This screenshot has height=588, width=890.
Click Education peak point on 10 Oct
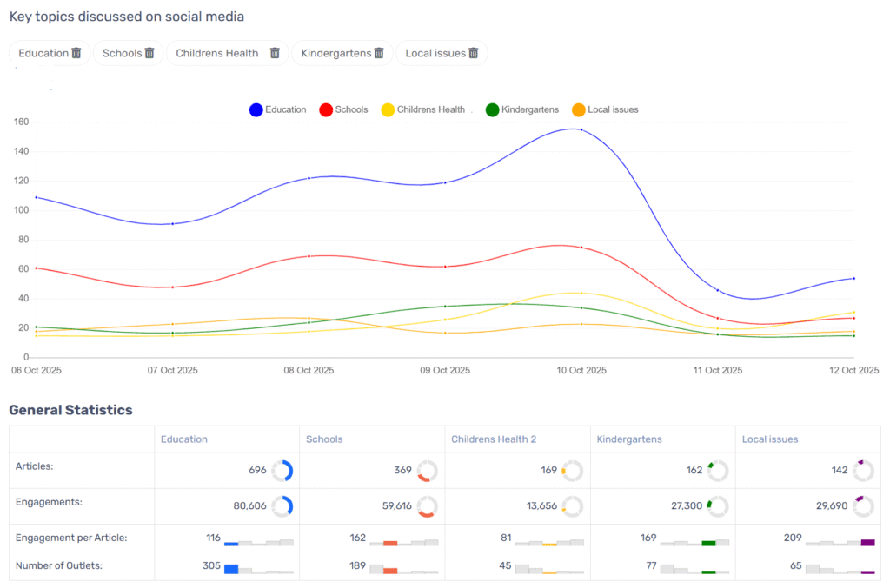tap(581, 129)
